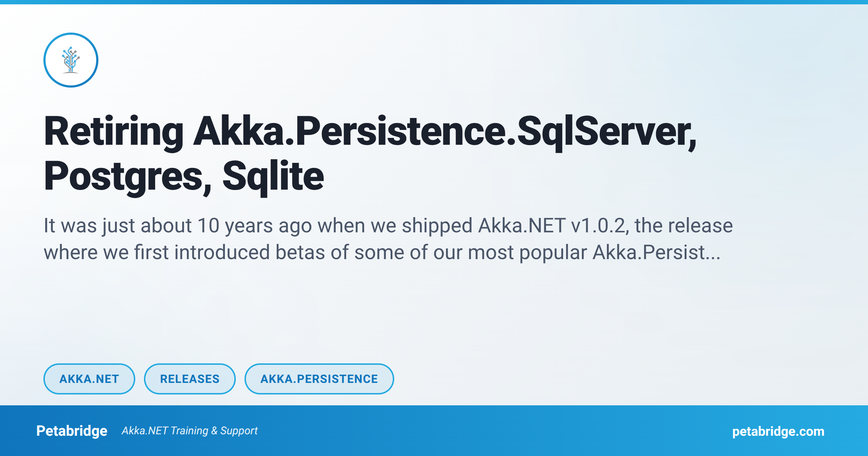Open the petabridge.com link in footer
Screen dimensions: 868x456
pos(778,431)
